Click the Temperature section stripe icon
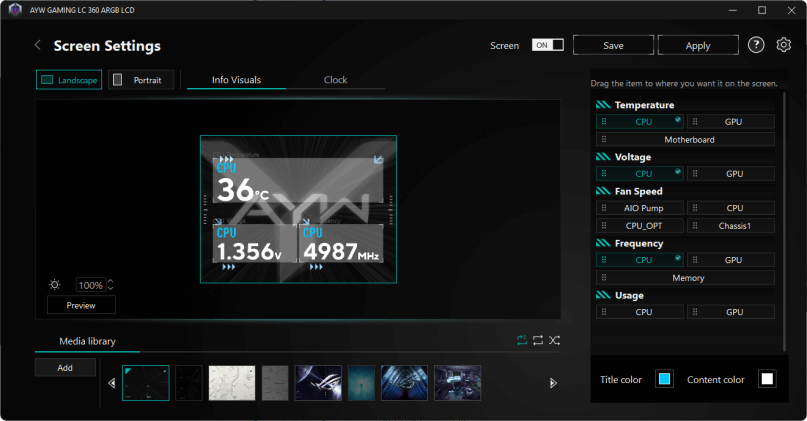 pos(603,105)
